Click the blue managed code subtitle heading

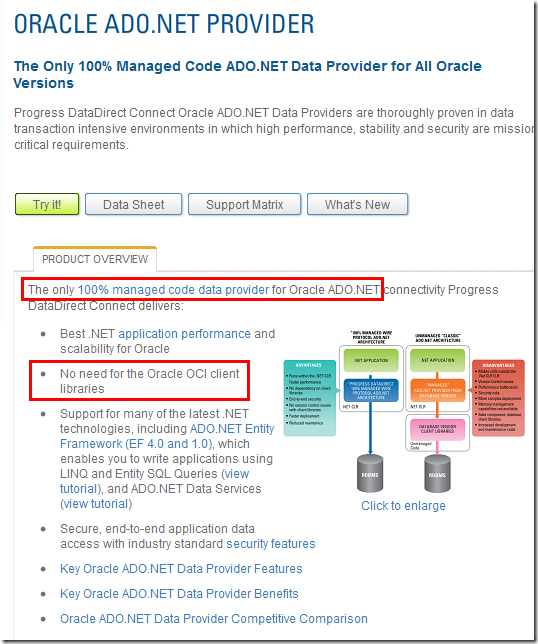coord(247,74)
